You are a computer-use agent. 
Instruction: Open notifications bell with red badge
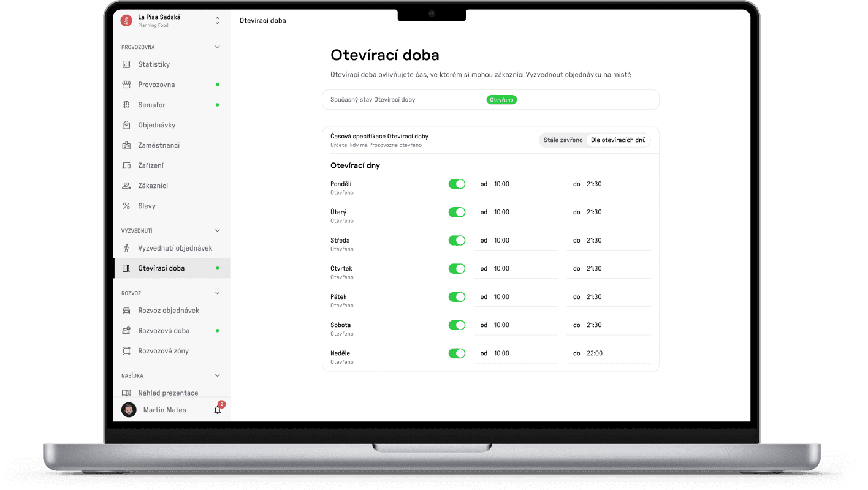tap(218, 410)
